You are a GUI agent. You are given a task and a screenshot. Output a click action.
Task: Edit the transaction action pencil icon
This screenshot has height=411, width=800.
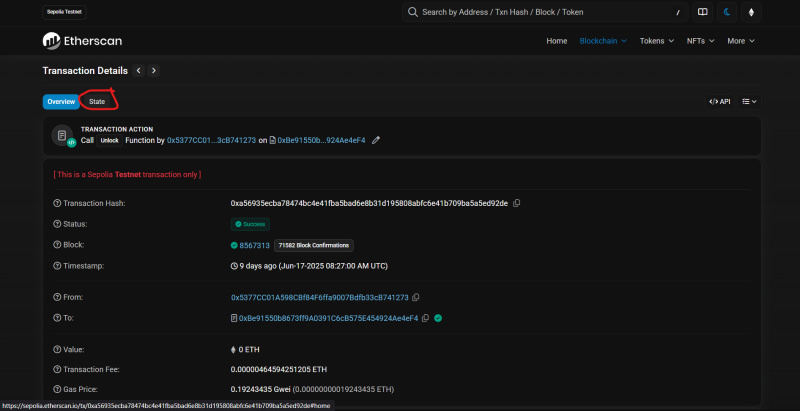pyautogui.click(x=376, y=140)
